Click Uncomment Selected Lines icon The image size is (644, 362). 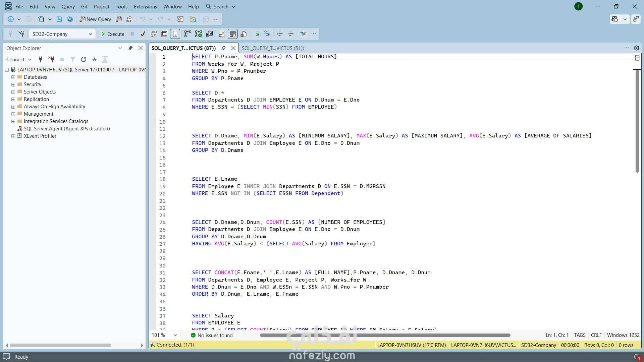pyautogui.click(x=267, y=34)
